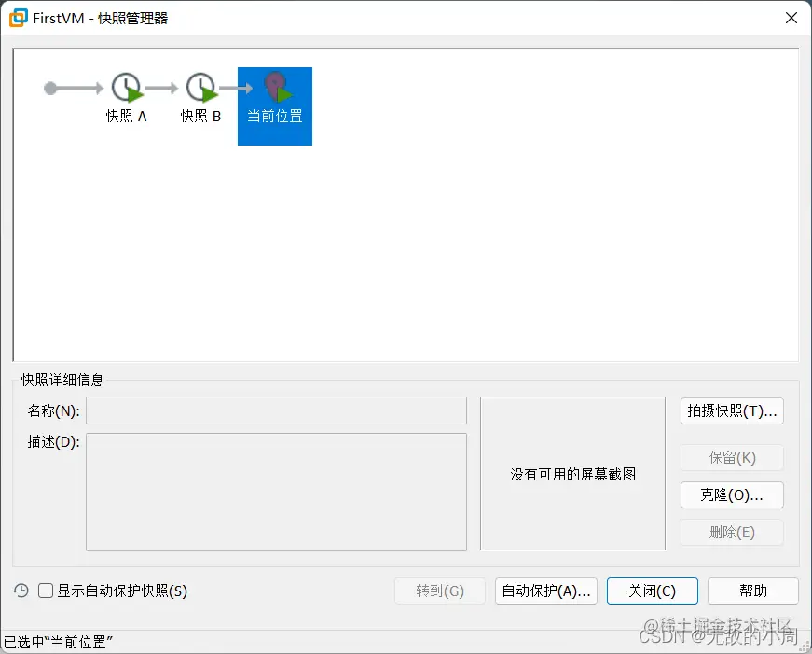Select the 快照 B snapshot icon
The width and height of the screenshot is (812, 654).
pos(201,87)
